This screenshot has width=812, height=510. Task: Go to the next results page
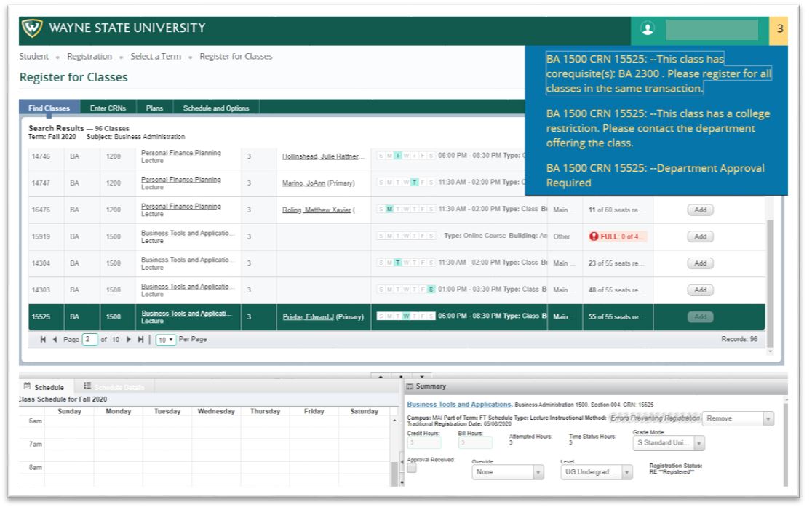(x=129, y=340)
